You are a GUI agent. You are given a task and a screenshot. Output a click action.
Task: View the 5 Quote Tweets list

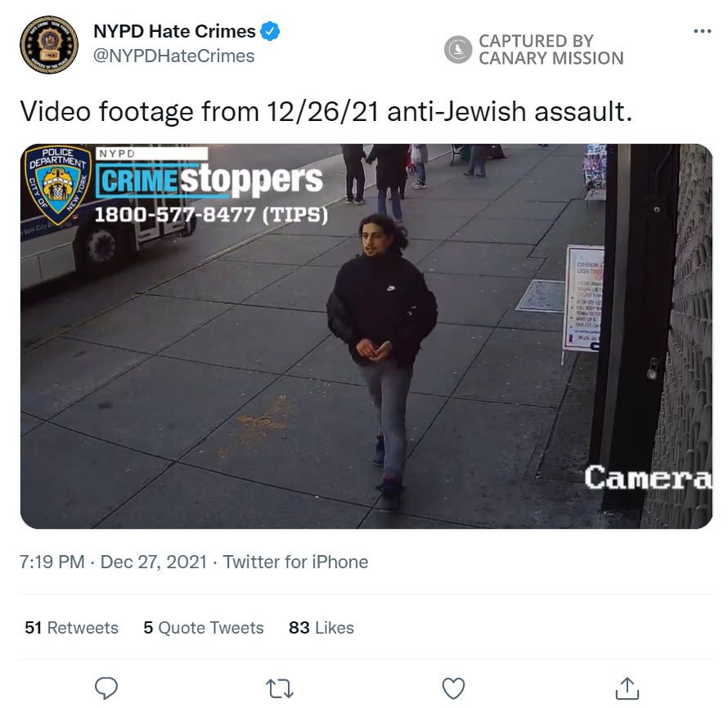(204, 627)
